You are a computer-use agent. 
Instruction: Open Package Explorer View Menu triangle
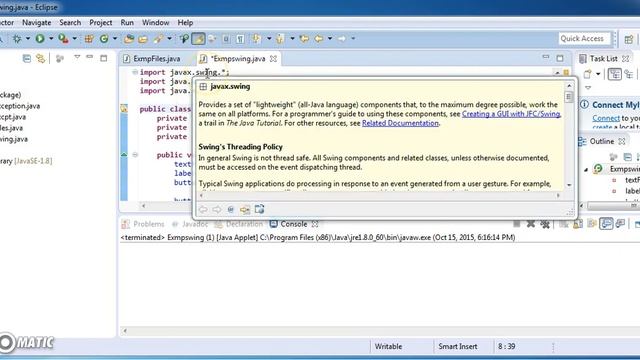[x=77, y=57]
